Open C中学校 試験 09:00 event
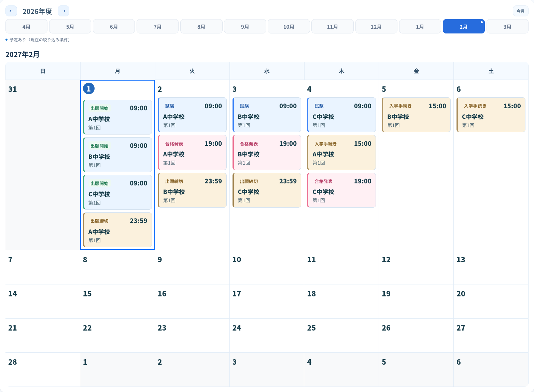Image resolution: width=534 pixels, height=392 pixels. coord(341,115)
